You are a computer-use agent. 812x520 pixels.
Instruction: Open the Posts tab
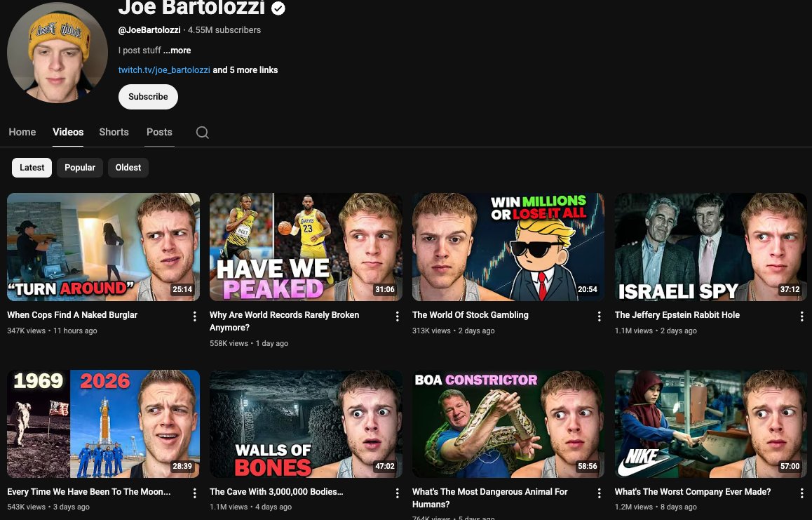click(159, 132)
